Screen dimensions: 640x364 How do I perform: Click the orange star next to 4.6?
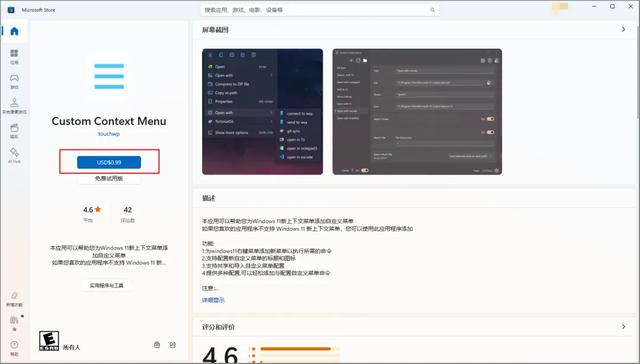tap(98, 209)
